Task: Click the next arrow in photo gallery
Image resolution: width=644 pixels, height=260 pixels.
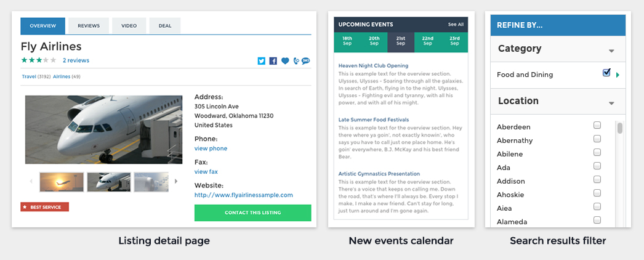Action: click(x=176, y=181)
